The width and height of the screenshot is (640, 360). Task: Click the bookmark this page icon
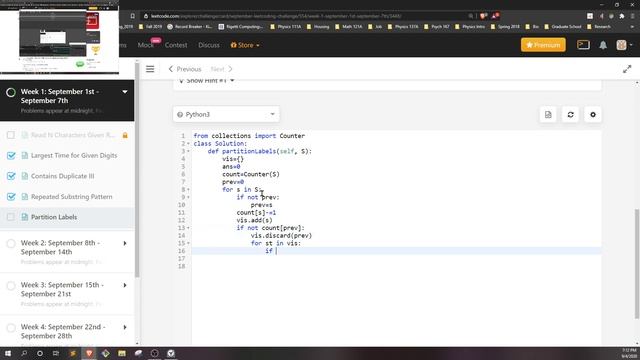[x=133, y=16]
